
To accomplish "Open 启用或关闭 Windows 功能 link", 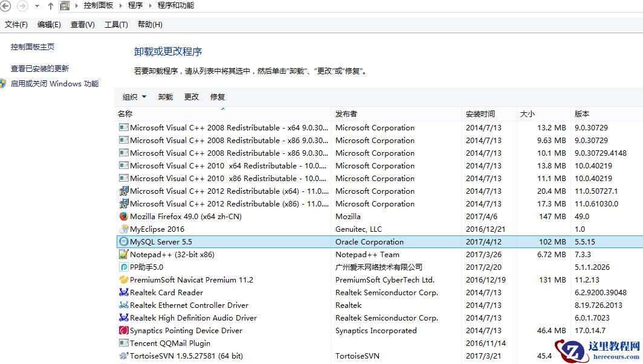I will pos(54,83).
